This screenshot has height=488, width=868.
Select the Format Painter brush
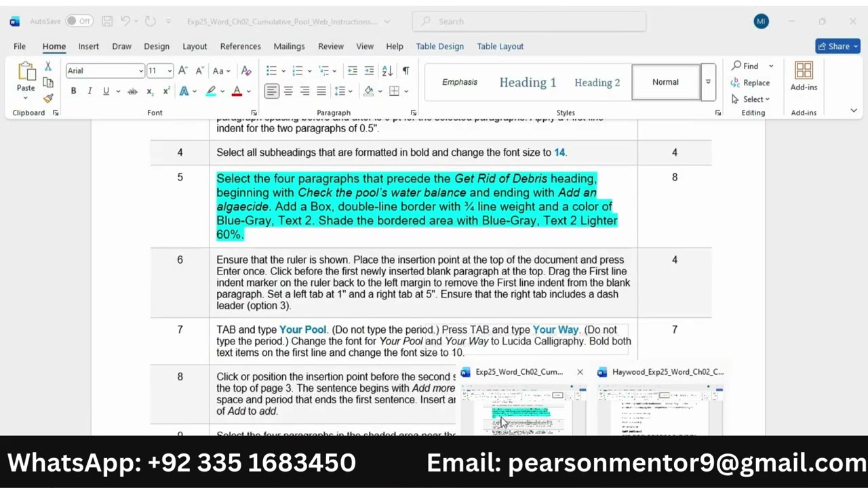47,98
